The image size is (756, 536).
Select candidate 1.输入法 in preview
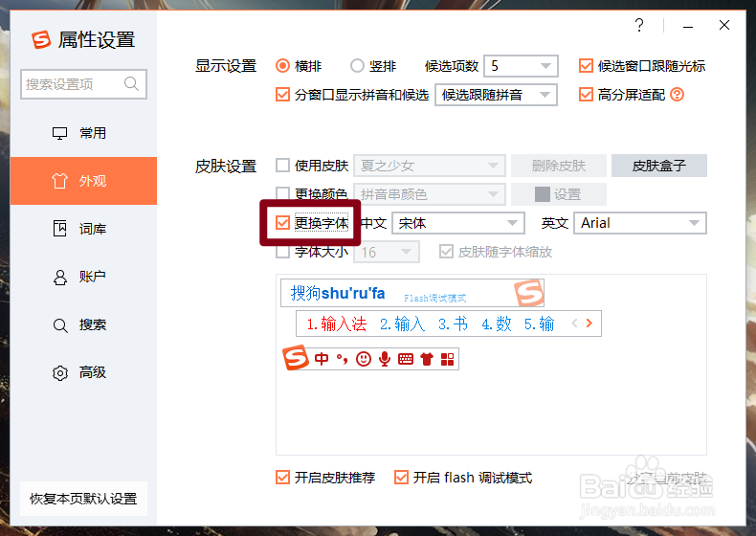[337, 324]
